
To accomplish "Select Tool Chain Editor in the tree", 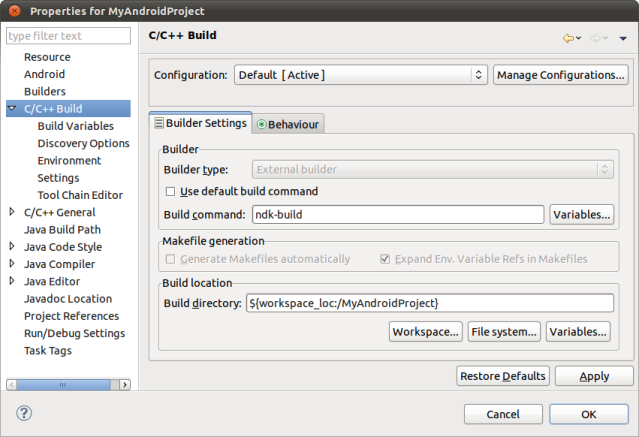I will point(80,195).
